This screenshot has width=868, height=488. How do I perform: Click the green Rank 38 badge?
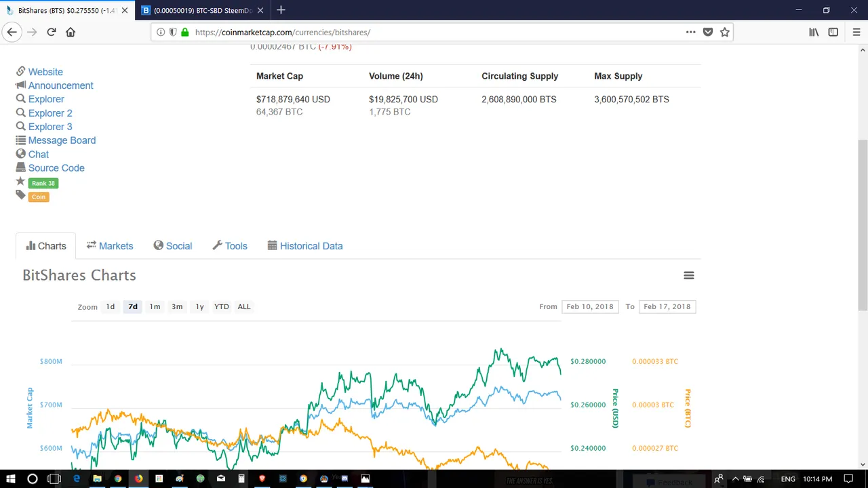click(x=43, y=183)
